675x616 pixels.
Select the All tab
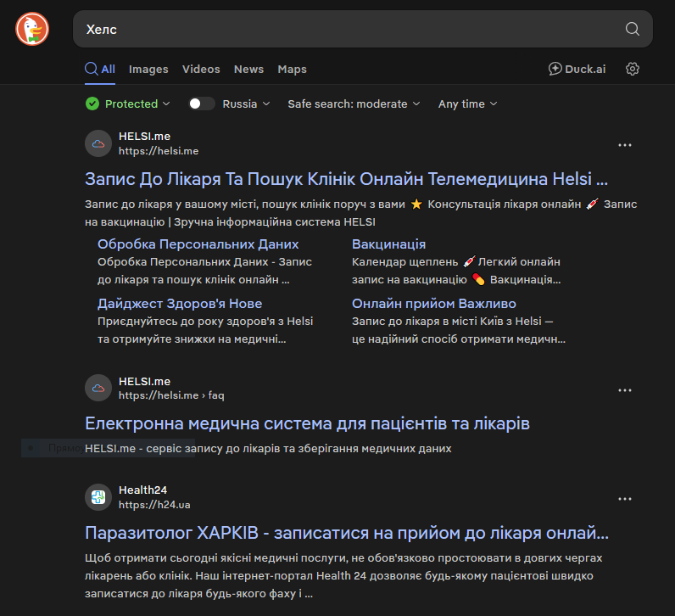click(x=100, y=69)
